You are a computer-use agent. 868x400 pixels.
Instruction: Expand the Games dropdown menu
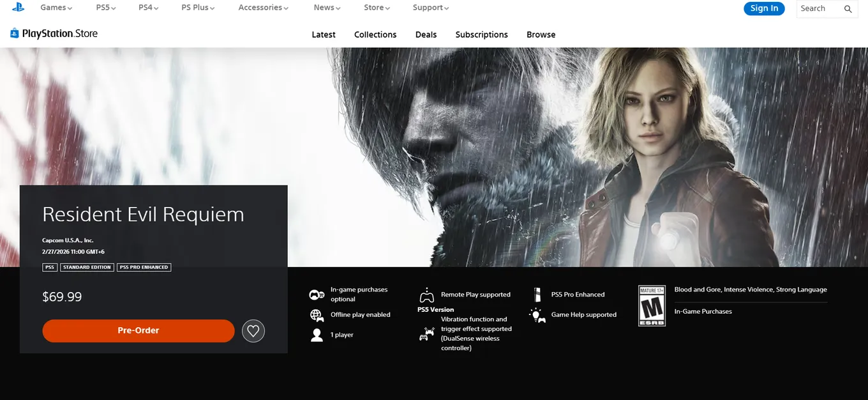tap(56, 8)
